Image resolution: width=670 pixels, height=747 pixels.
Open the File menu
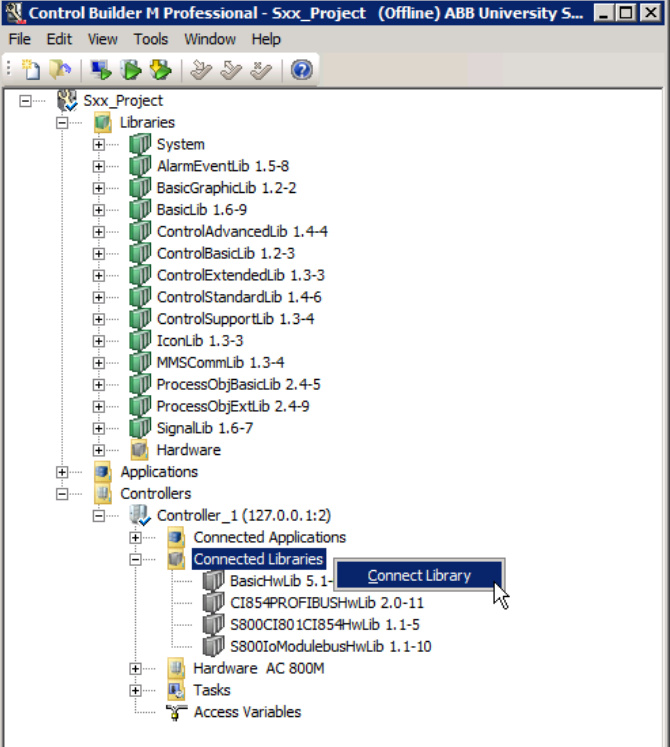pyautogui.click(x=20, y=39)
